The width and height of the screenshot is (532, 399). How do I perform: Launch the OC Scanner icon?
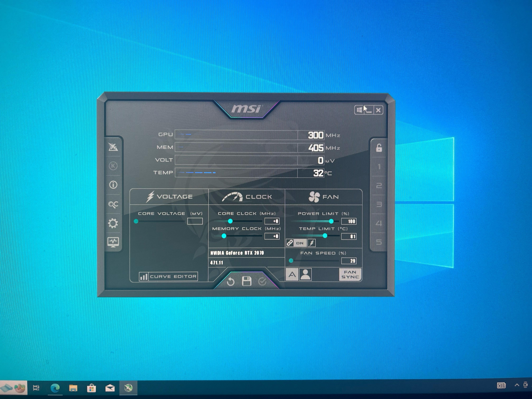coord(113,204)
